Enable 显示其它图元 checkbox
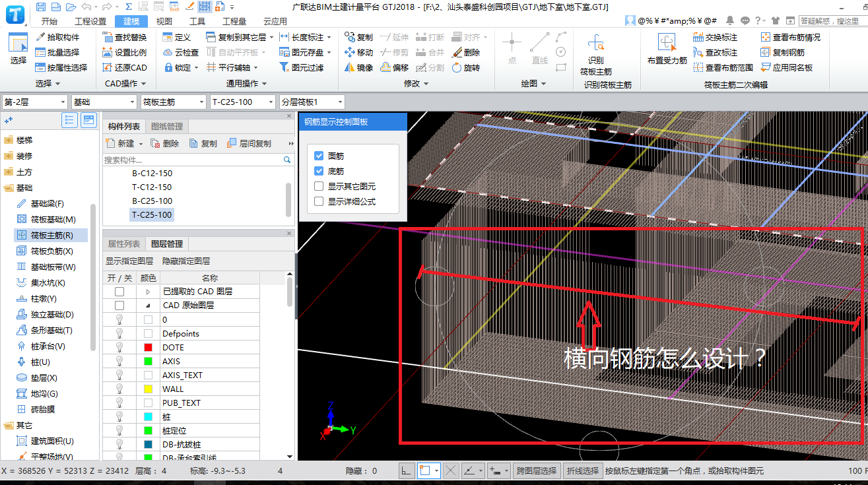Viewport: 868px width, 485px height. (x=319, y=186)
